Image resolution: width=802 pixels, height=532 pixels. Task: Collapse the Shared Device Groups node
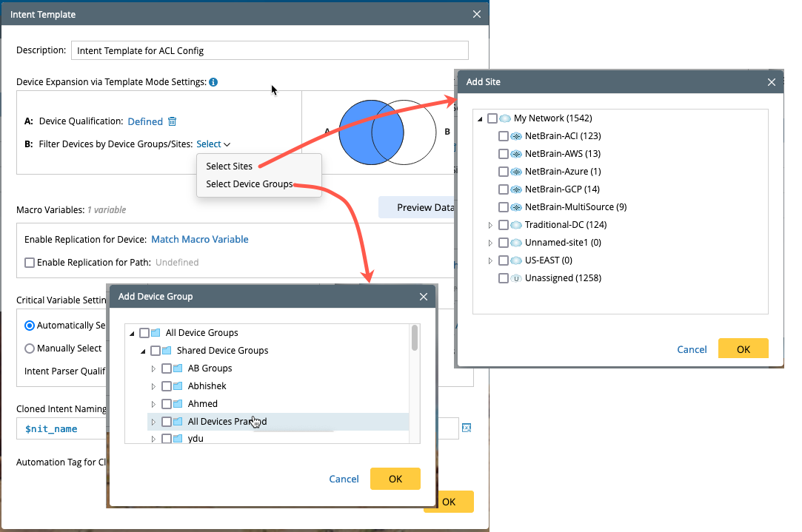pyautogui.click(x=143, y=351)
